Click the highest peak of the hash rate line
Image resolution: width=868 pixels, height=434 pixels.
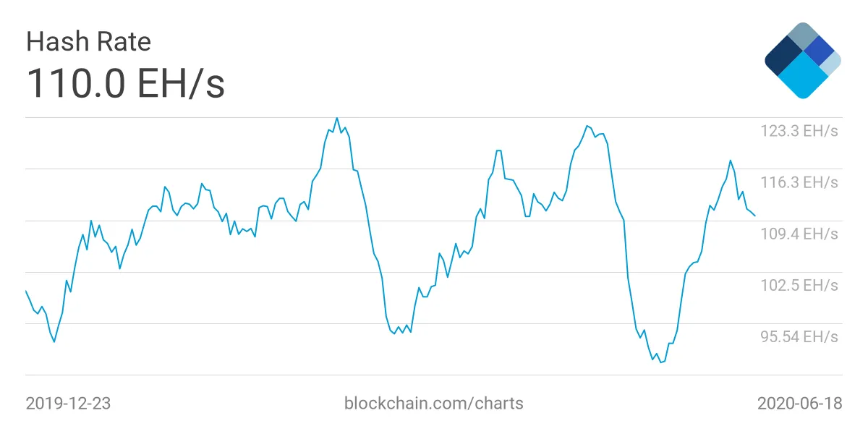pos(337,118)
